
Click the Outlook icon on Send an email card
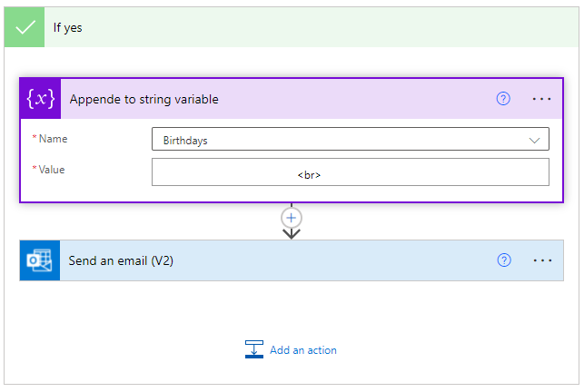tap(39, 260)
